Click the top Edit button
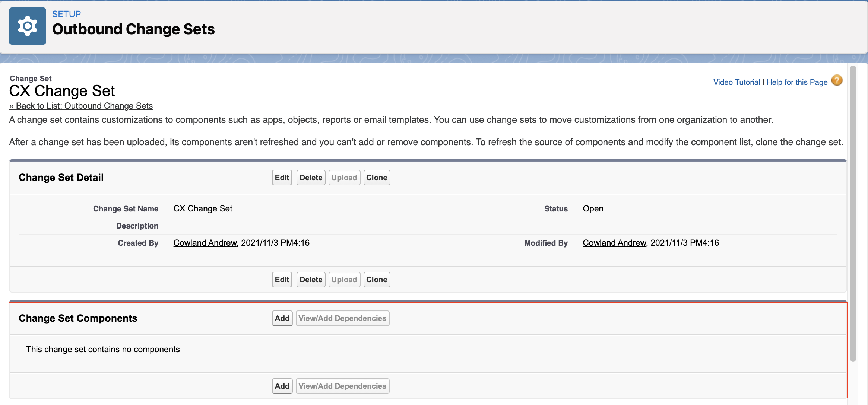This screenshot has height=405, width=868. (282, 178)
